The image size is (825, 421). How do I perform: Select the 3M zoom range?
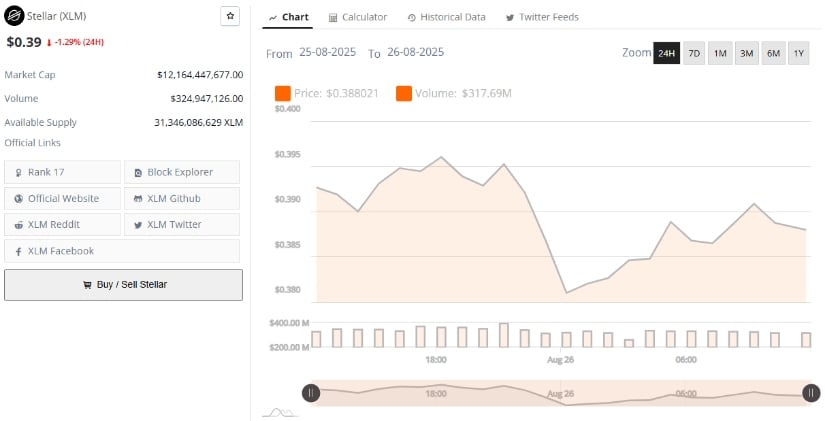click(x=747, y=53)
